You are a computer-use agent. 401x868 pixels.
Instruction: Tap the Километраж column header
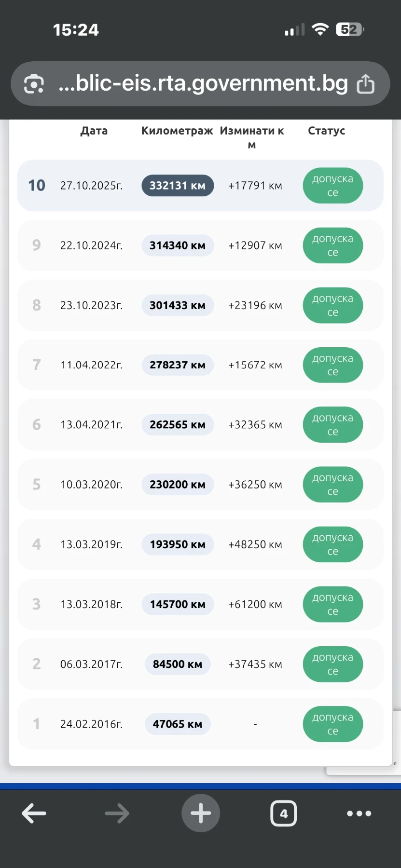177,131
